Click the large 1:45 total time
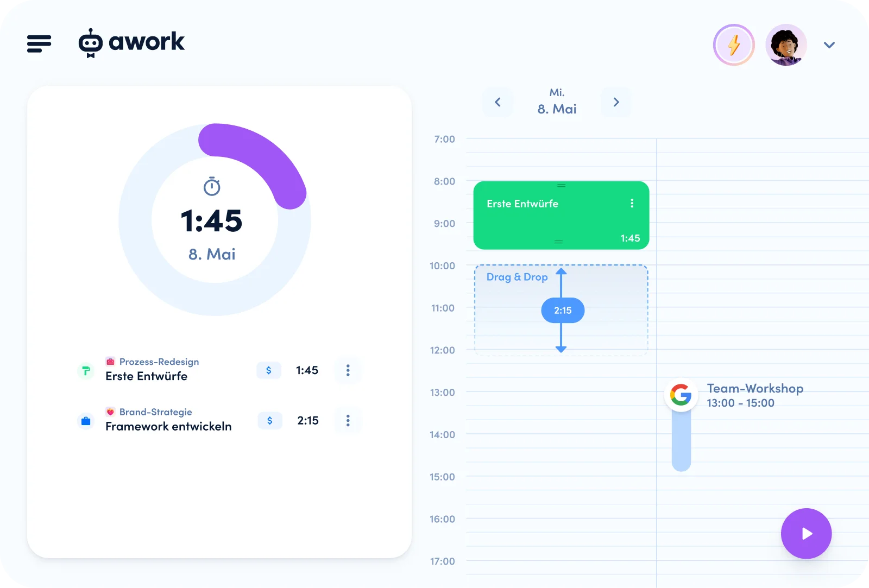 coord(212,221)
